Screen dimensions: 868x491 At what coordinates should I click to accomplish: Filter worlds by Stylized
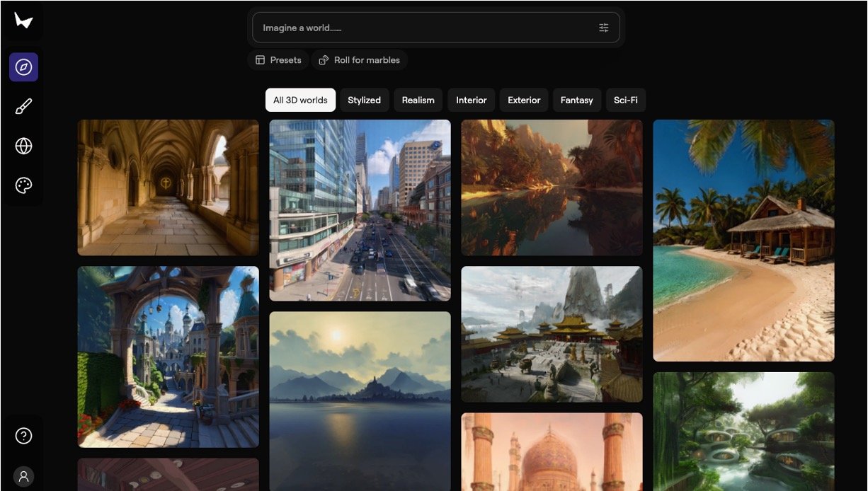pyautogui.click(x=364, y=100)
